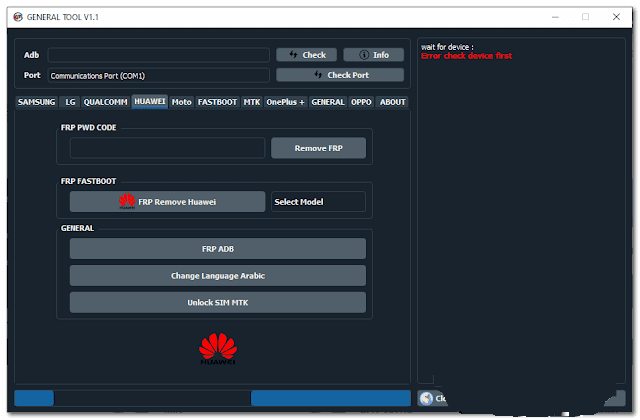Open the FASTBOOT tab
The image size is (640, 420).
click(x=217, y=102)
